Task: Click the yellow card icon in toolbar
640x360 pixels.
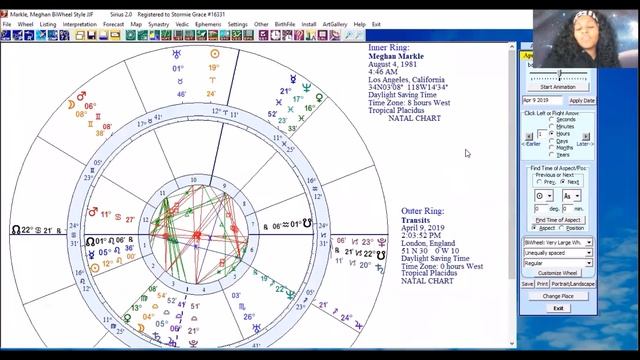Action: point(115,36)
